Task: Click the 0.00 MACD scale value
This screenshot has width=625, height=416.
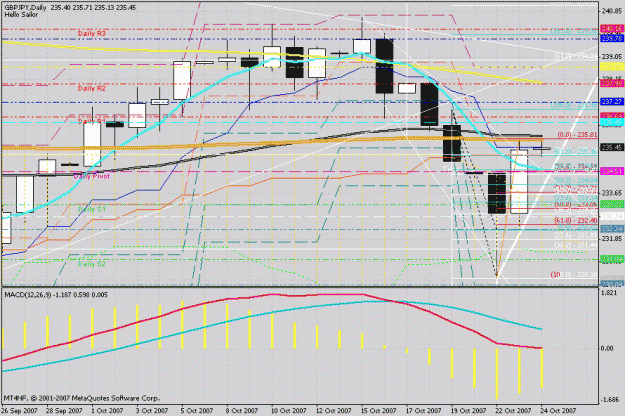Action: (x=607, y=348)
